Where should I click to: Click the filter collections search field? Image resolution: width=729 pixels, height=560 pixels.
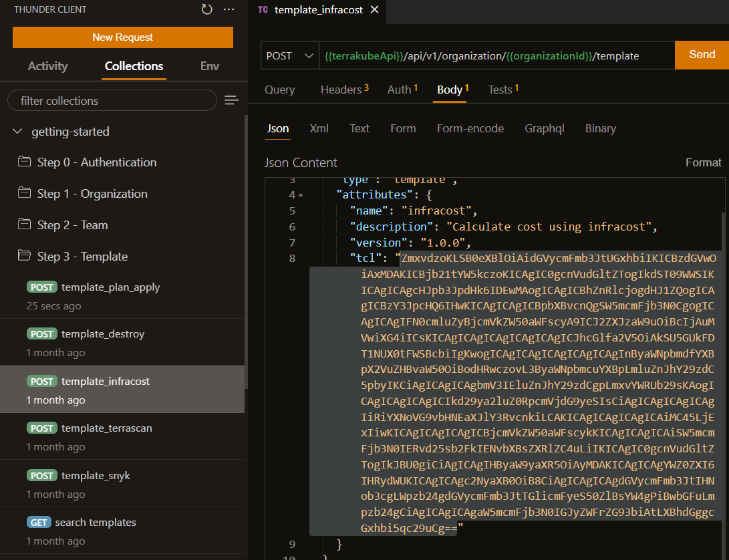coord(112,100)
